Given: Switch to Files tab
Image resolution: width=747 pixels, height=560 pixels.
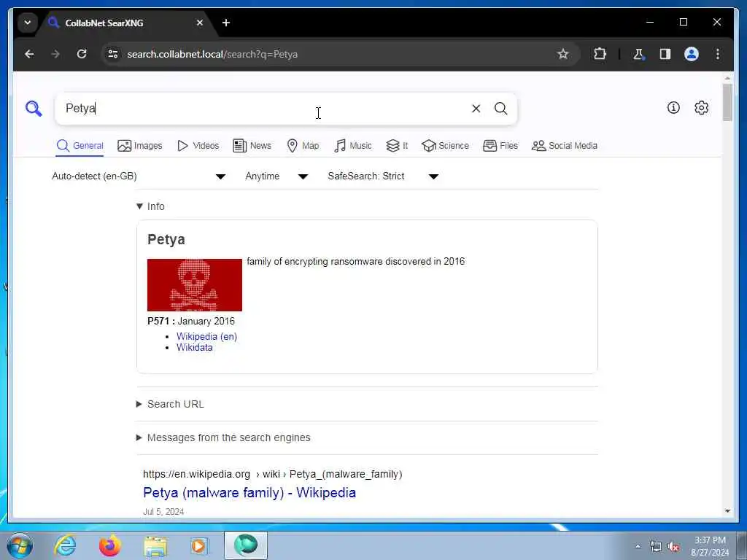Looking at the screenshot, I should pos(500,146).
